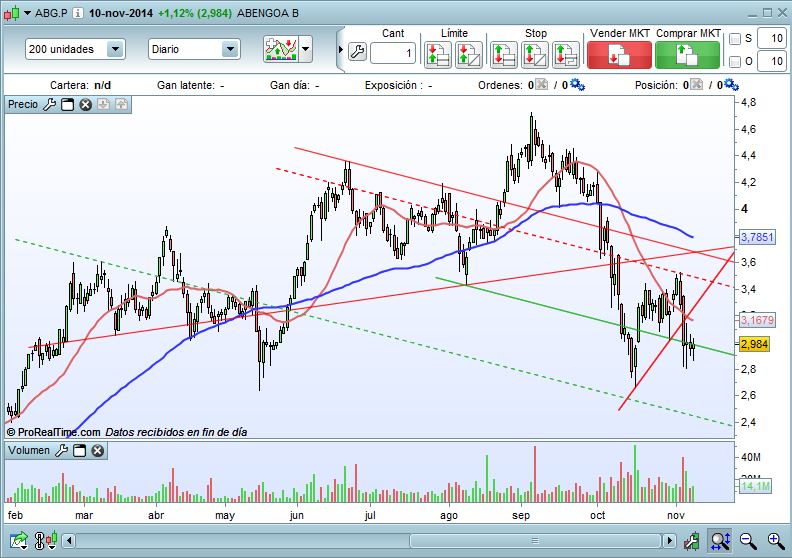Viewport: 792px width, 558px height.
Task: Maximize the Precio panel
Action: [x=67, y=105]
